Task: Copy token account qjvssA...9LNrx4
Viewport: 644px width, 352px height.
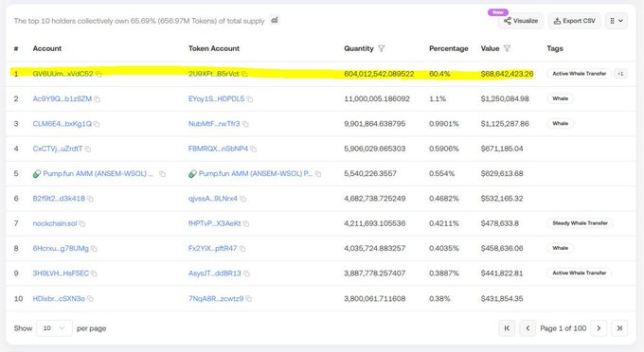Action: (242, 199)
